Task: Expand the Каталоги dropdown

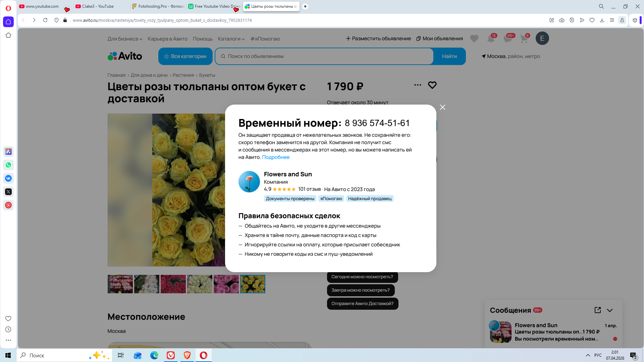Action: pos(231,39)
